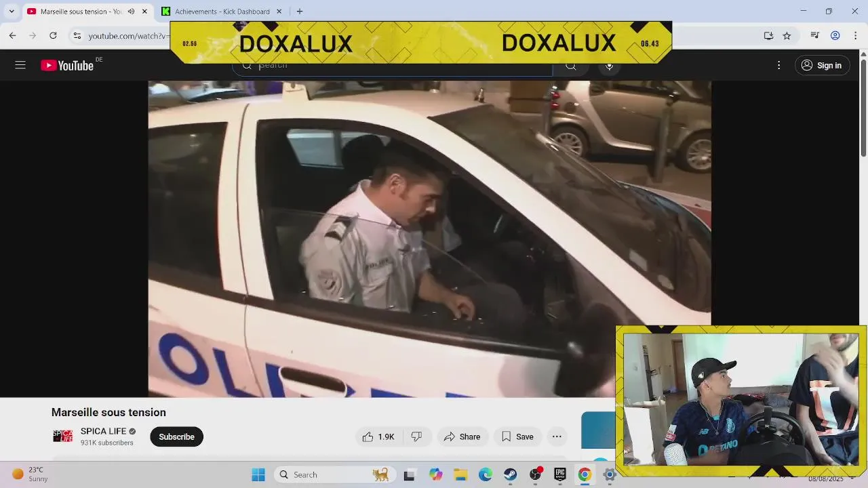The height and width of the screenshot is (488, 868).
Task: Open weather widget showing 23°C Sunny
Action: [x=31, y=474]
